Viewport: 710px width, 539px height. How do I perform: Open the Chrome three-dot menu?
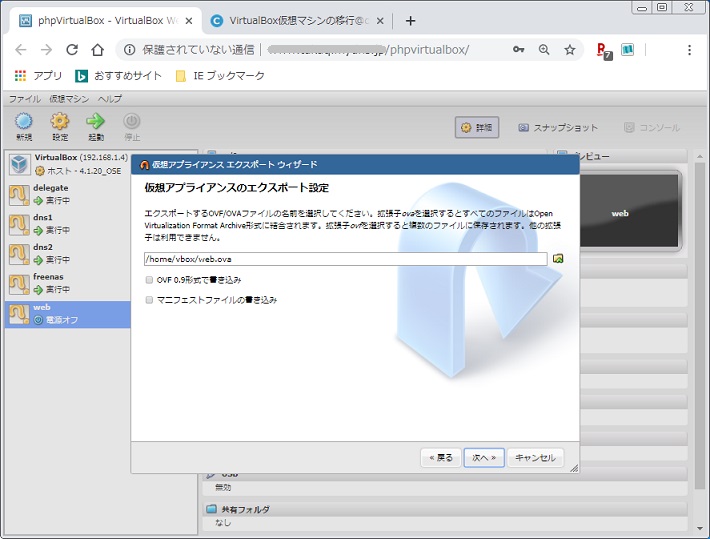(689, 49)
